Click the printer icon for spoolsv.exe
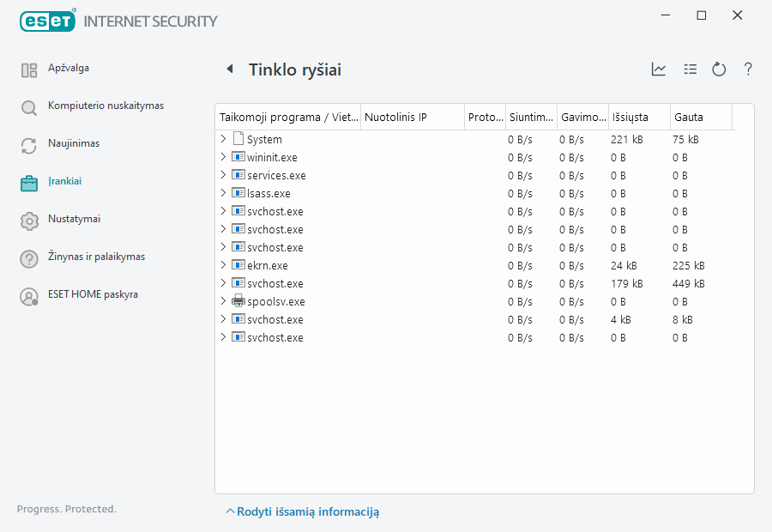 pos(238,301)
